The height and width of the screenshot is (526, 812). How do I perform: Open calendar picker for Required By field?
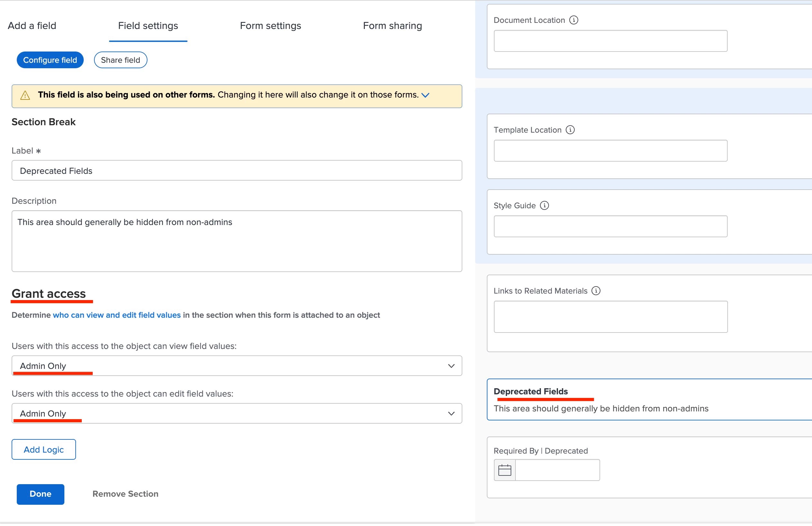(x=505, y=470)
